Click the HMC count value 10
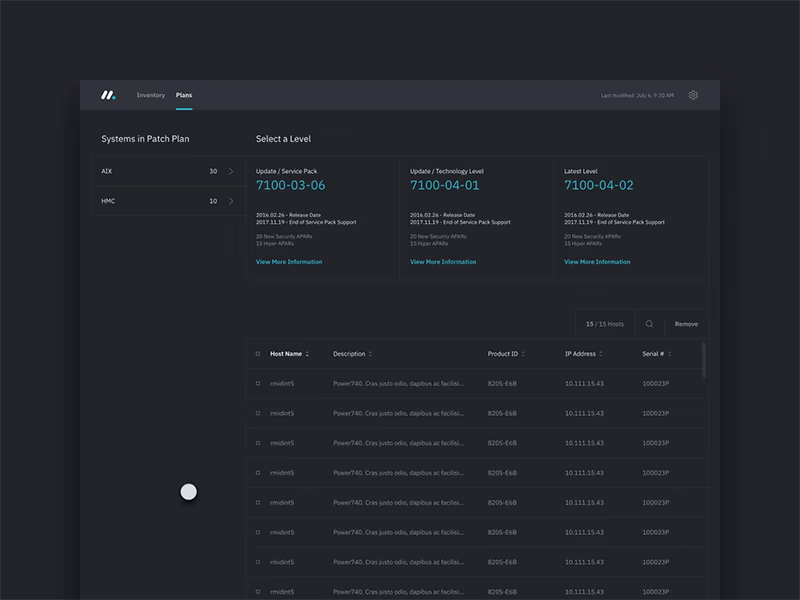This screenshot has width=800, height=600. click(x=213, y=201)
